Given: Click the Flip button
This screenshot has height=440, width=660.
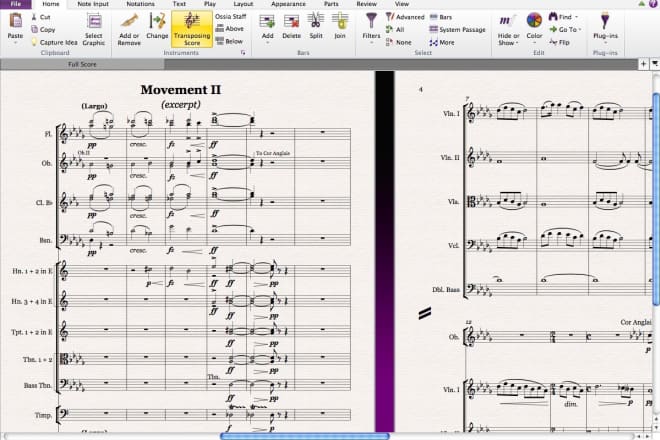Looking at the screenshot, I should [x=559, y=42].
